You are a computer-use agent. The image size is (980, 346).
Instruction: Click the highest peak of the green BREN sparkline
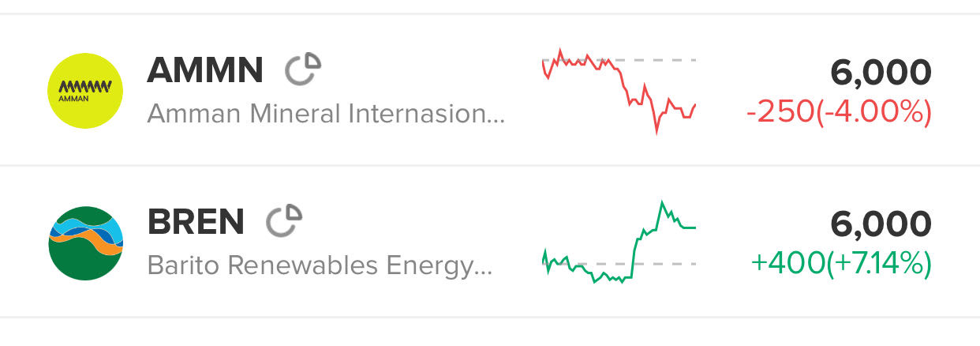pyautogui.click(x=661, y=204)
